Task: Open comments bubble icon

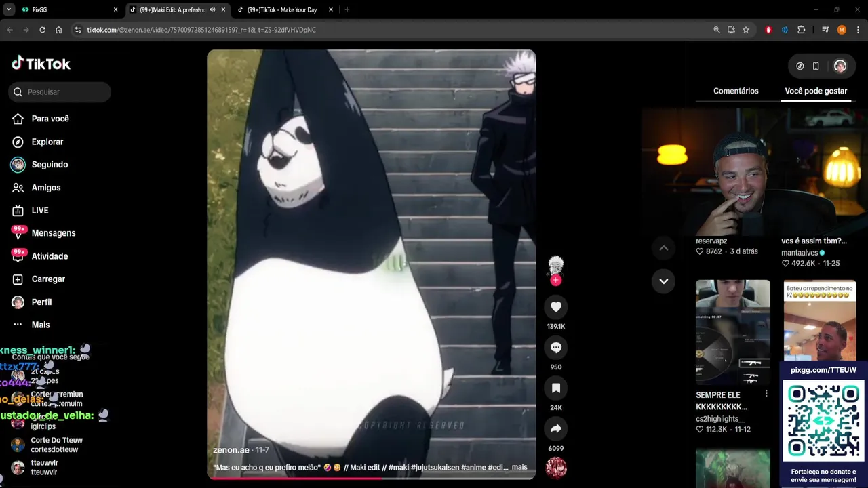Action: tap(556, 348)
